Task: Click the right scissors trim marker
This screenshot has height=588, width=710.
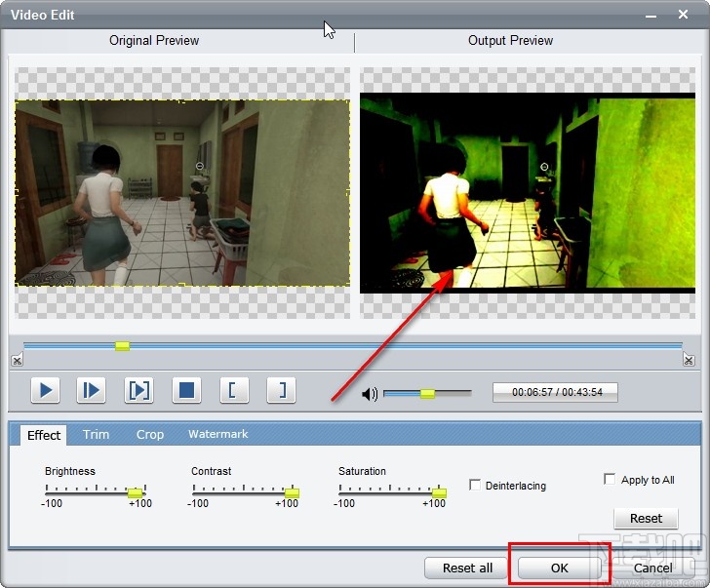Action: (689, 361)
